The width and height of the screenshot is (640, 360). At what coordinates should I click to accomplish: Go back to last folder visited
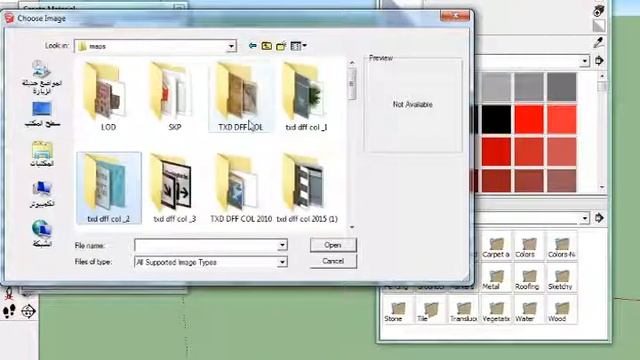coord(253,46)
